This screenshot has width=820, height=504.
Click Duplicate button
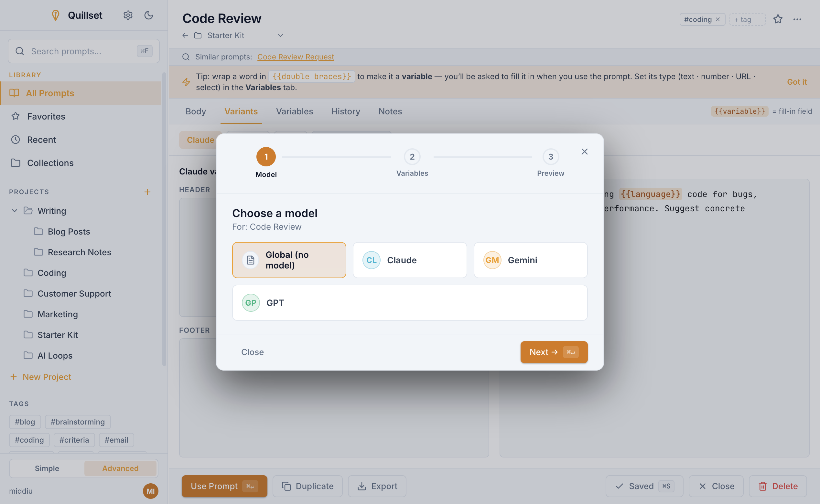[x=307, y=486]
